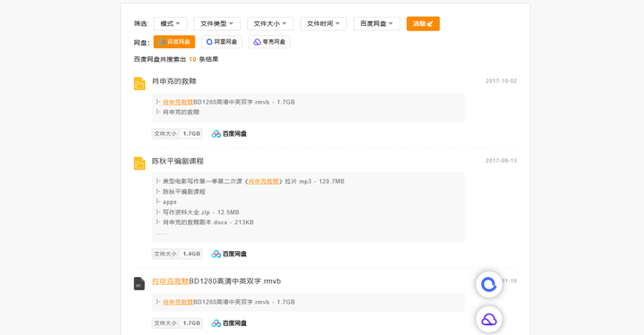Expand the 文件类型 filter dropdown
This screenshot has width=644, height=335.
point(216,24)
